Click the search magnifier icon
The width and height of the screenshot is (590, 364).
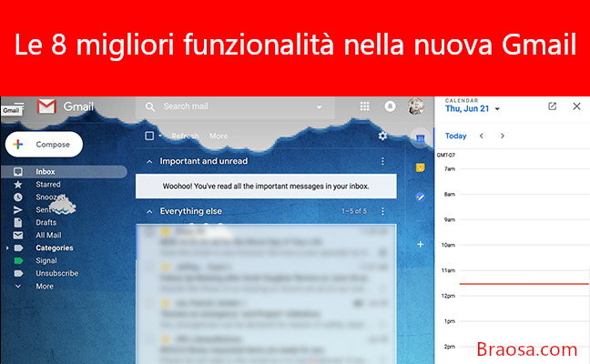[x=150, y=106]
